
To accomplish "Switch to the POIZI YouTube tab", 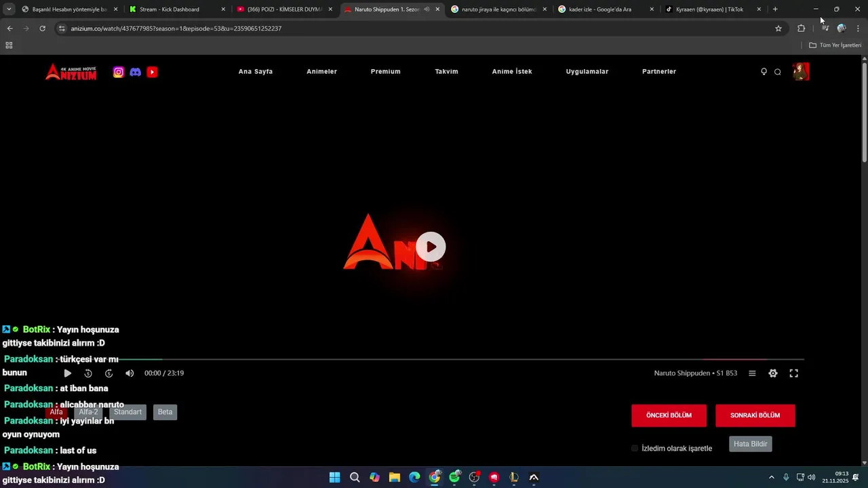I will pos(283,9).
